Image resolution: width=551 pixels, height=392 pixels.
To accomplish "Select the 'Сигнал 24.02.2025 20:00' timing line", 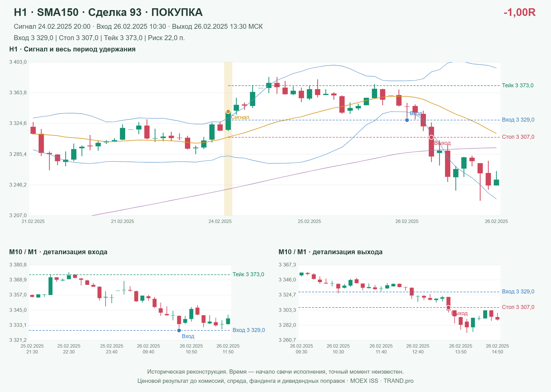I will tap(138, 27).
